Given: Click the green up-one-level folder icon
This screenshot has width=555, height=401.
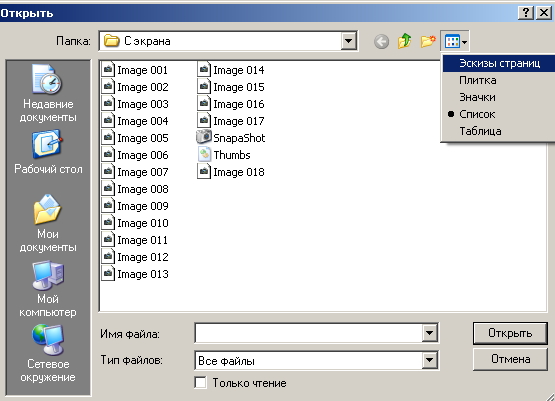Looking at the screenshot, I should click(405, 41).
